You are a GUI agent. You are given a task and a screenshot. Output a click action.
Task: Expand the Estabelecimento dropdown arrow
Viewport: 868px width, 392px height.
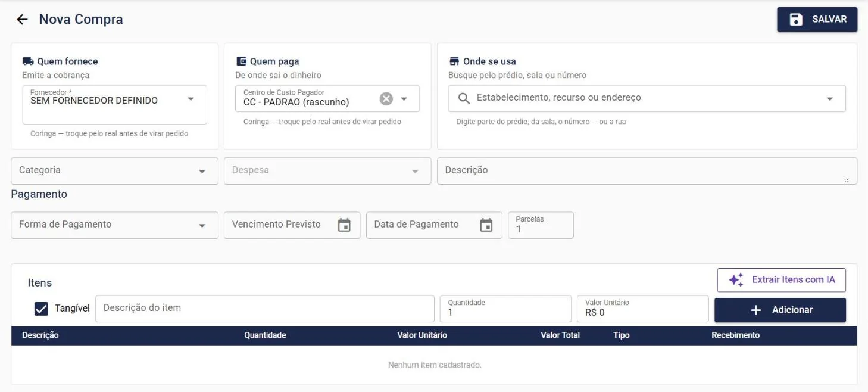coord(830,99)
